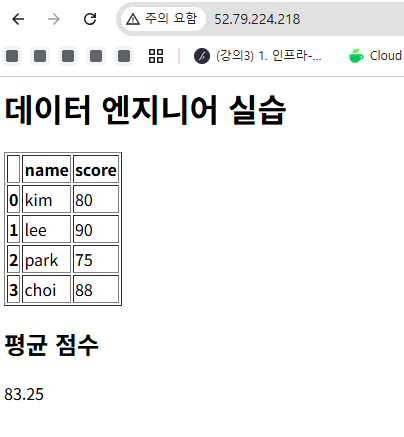
Task: Click the score value 90
Action: [x=96, y=229]
